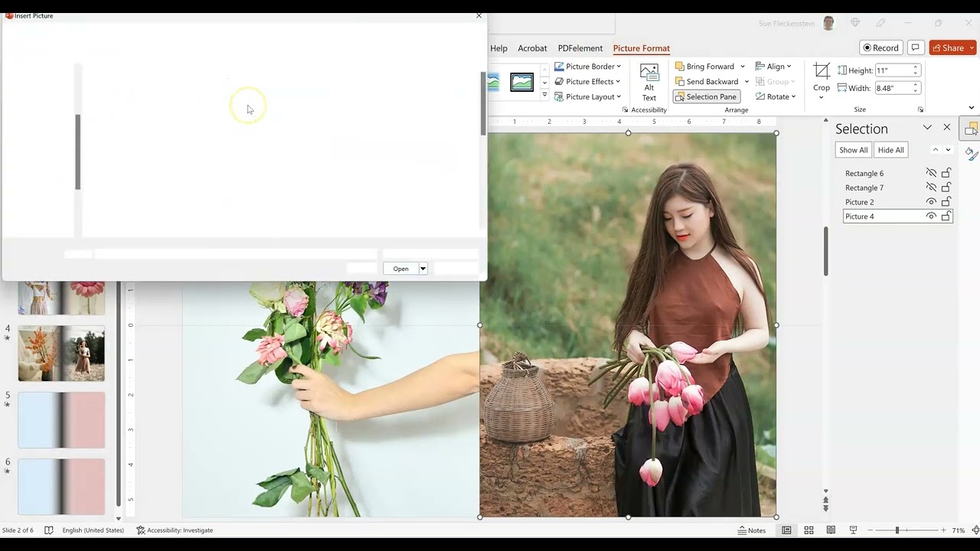Collapse the ribbon with the chevron

972,109
